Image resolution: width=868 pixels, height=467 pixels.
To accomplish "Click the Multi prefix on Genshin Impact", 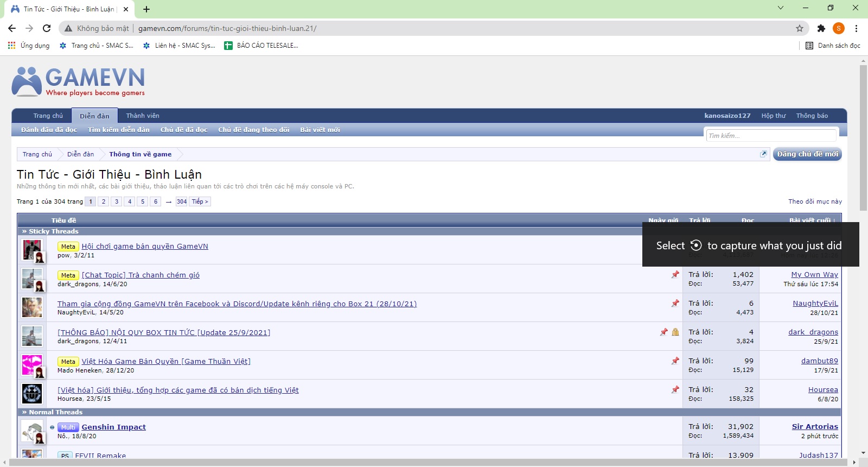I will coord(68,427).
